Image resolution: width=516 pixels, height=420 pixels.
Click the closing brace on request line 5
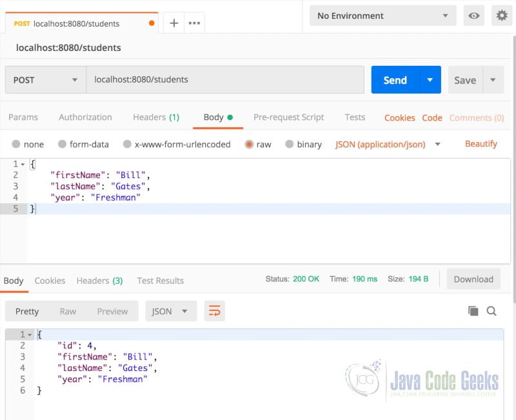click(x=32, y=208)
